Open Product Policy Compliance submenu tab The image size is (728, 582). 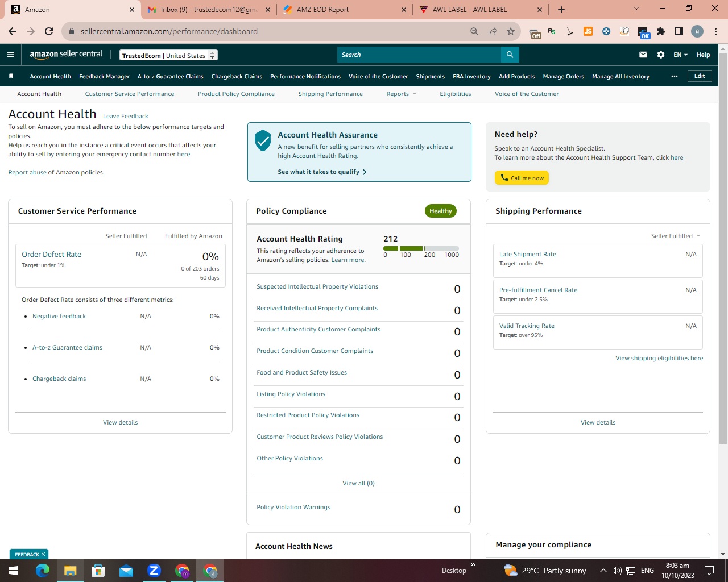click(x=236, y=94)
